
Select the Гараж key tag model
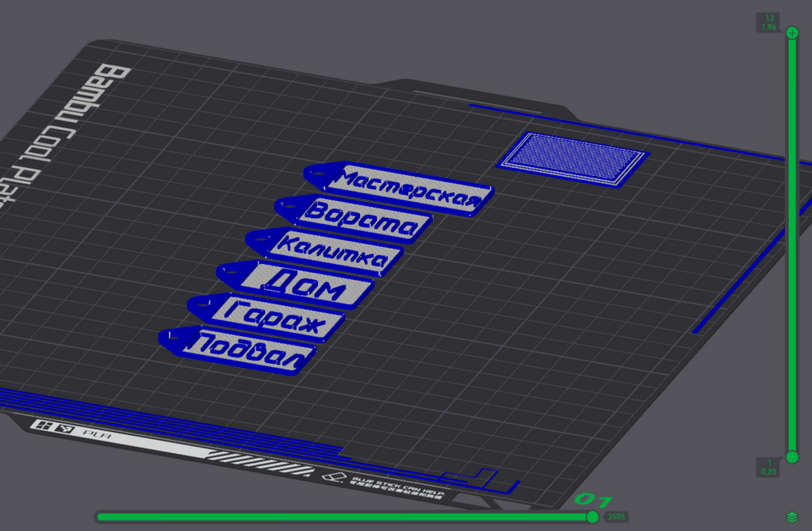(x=266, y=317)
